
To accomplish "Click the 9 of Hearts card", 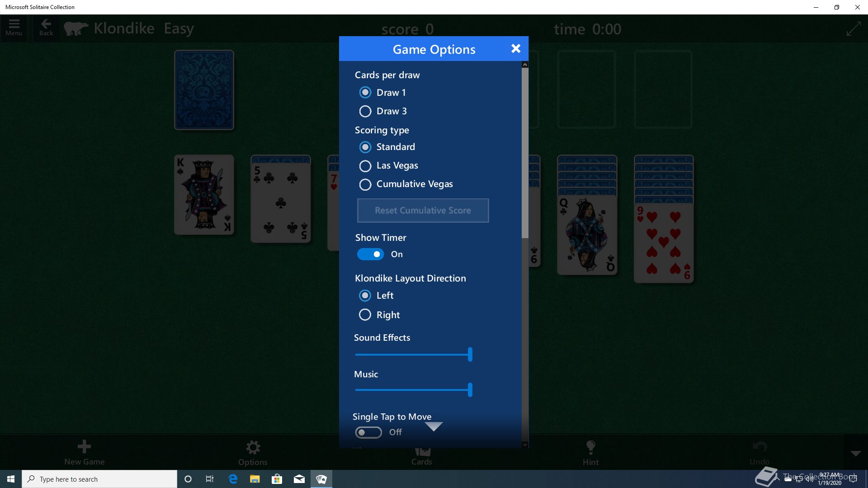I will [664, 243].
